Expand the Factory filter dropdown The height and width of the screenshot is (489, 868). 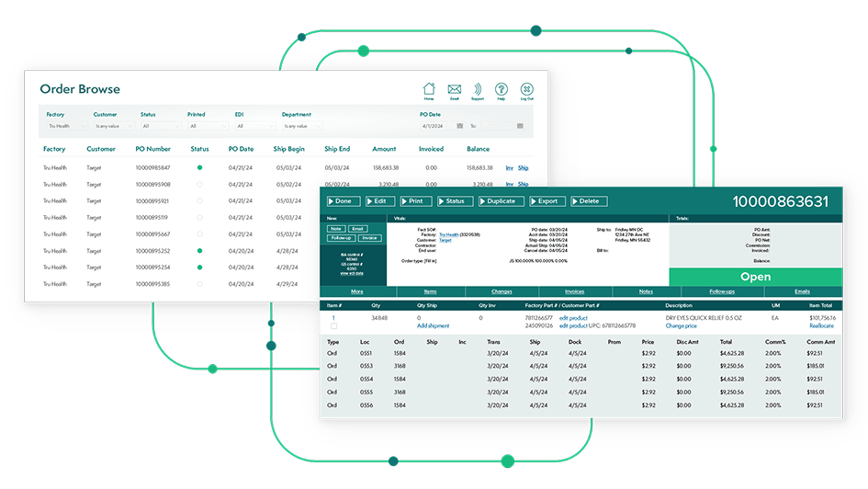62,126
